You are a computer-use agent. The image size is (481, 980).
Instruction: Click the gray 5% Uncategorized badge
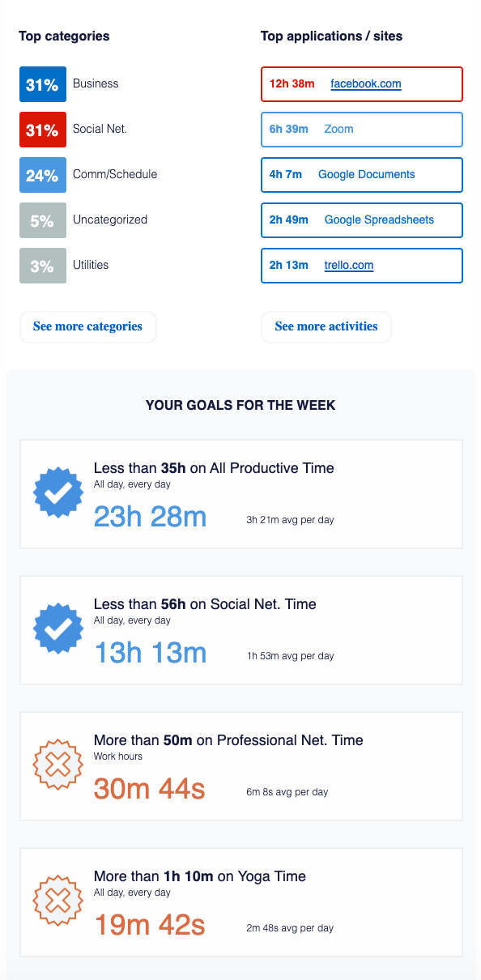tap(43, 220)
